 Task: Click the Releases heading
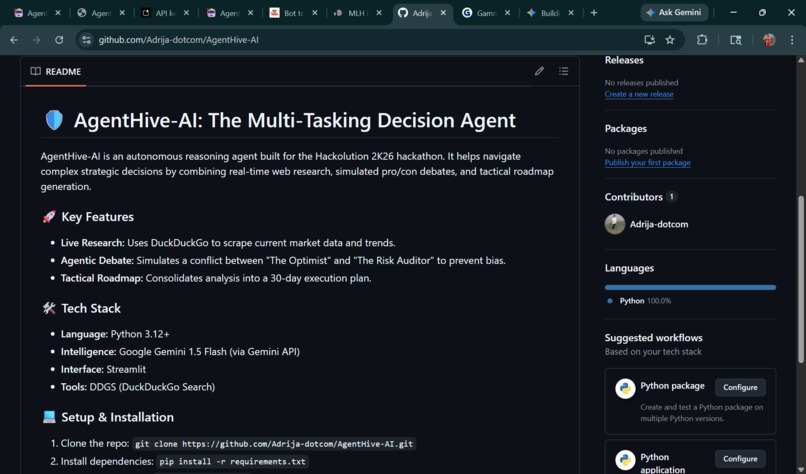point(624,60)
